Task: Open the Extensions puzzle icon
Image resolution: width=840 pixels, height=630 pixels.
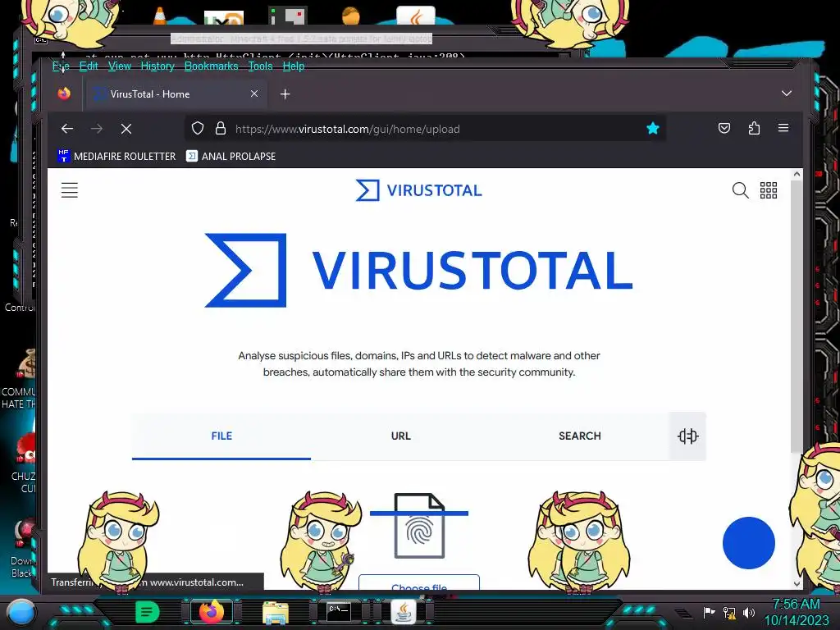Action: pos(754,128)
